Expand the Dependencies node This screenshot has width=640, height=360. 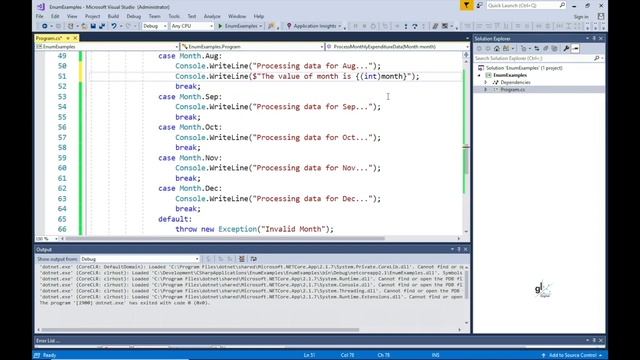pyautogui.click(x=486, y=82)
